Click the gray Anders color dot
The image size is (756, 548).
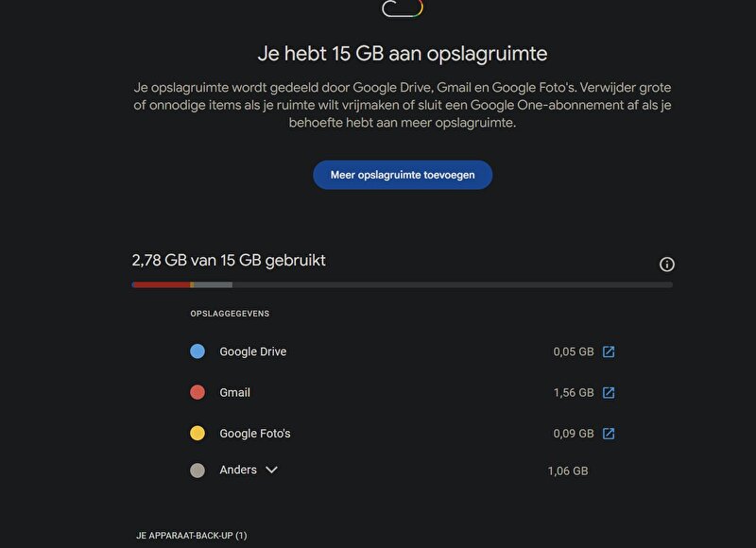click(198, 470)
